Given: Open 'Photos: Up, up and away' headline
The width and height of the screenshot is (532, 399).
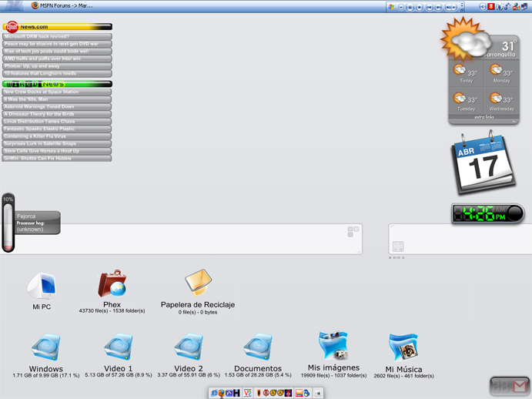Looking at the screenshot, I should [x=57, y=66].
